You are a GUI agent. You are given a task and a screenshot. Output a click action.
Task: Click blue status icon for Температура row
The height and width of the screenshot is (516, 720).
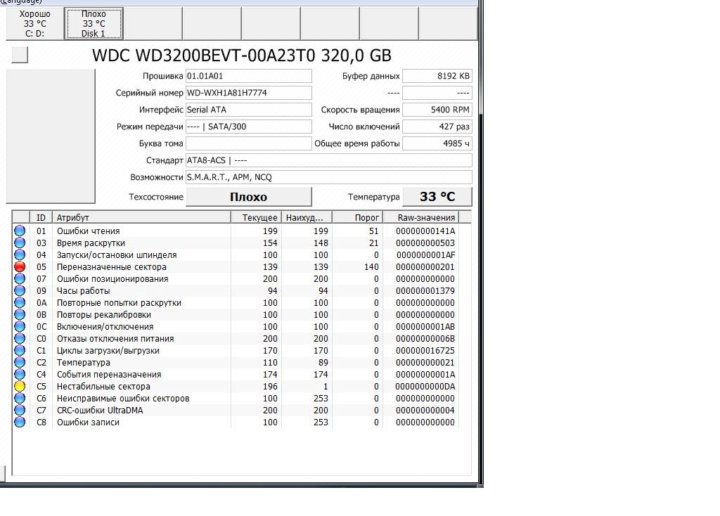(19, 362)
